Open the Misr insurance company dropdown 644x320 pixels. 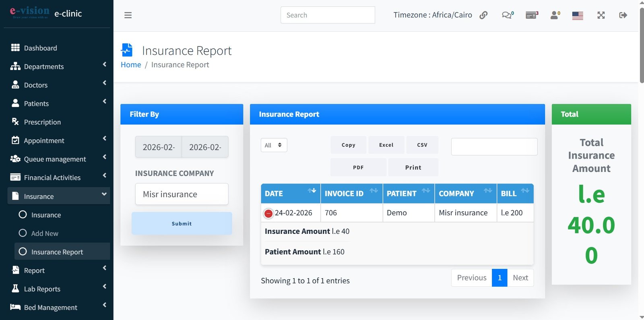pyautogui.click(x=182, y=194)
